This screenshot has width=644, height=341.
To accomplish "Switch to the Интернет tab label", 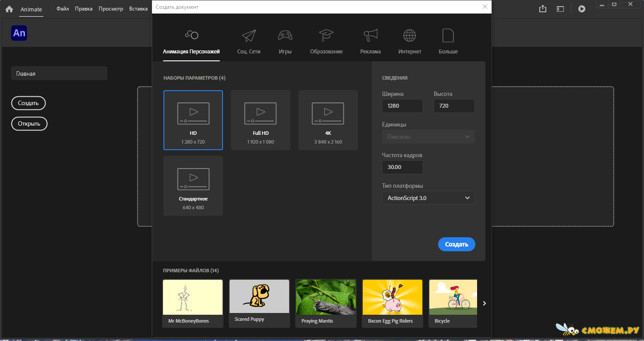I will (410, 52).
